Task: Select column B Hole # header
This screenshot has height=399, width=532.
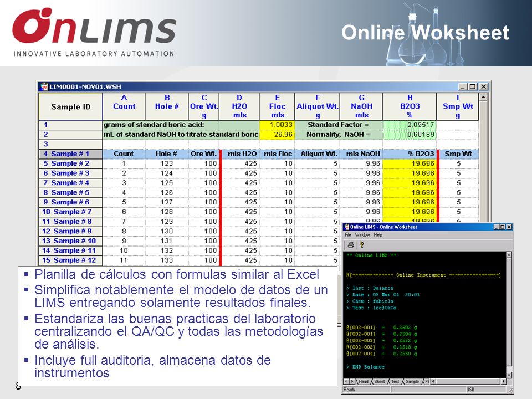Action: [x=167, y=106]
